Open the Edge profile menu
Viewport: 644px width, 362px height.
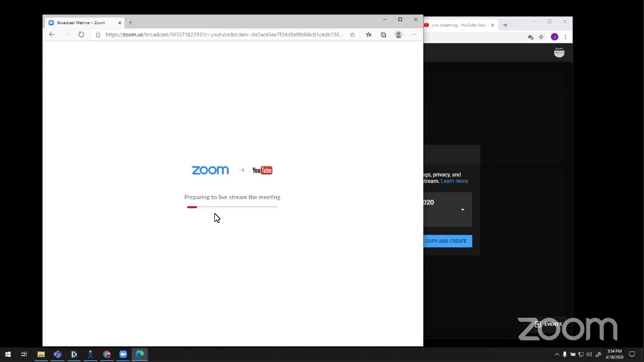click(x=398, y=35)
